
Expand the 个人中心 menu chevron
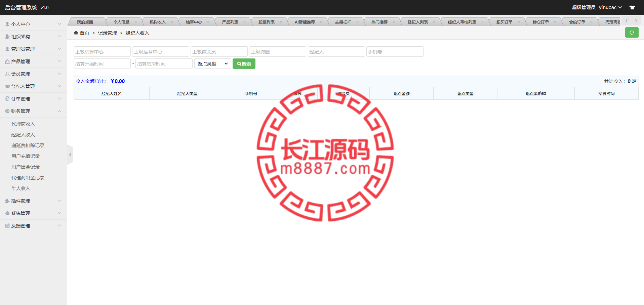point(59,24)
